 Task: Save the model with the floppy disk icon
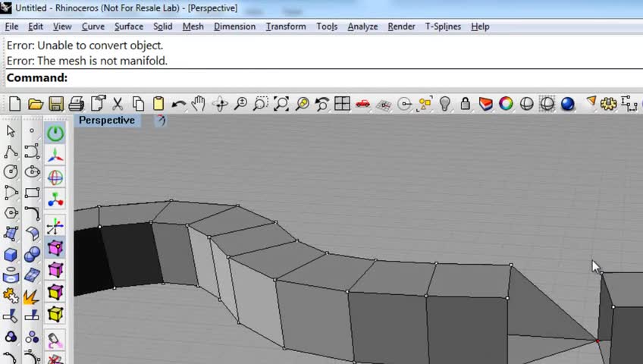pos(56,104)
